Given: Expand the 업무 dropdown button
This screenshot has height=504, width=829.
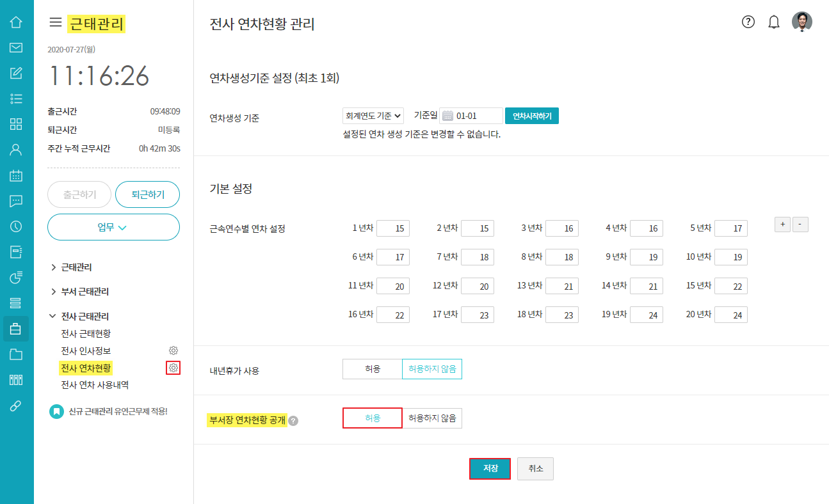Looking at the screenshot, I should (113, 227).
